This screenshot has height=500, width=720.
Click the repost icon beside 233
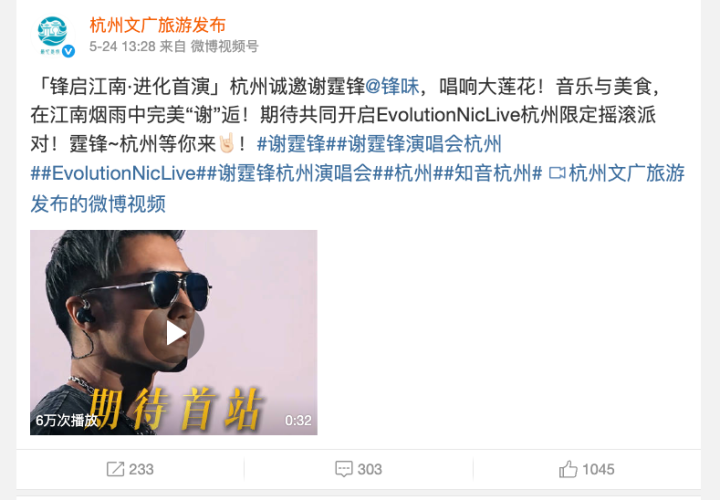tap(115, 469)
